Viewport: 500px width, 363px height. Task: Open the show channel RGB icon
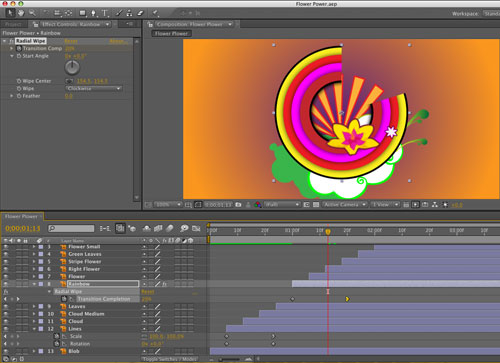[x=258, y=205]
